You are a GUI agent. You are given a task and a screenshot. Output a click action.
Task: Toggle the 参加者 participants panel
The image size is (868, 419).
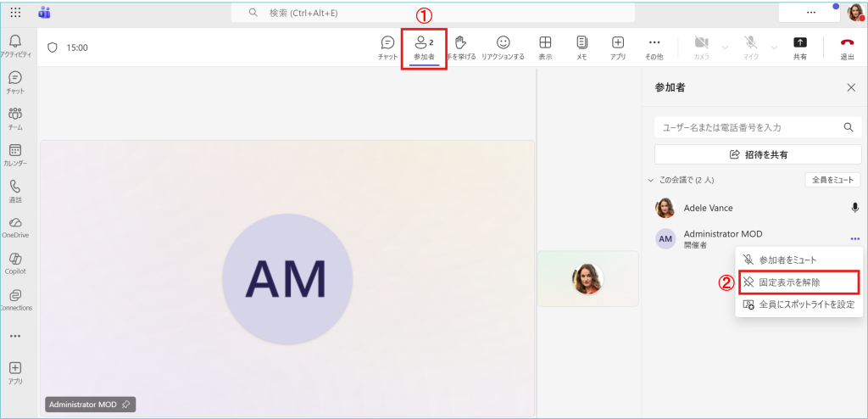(x=423, y=47)
